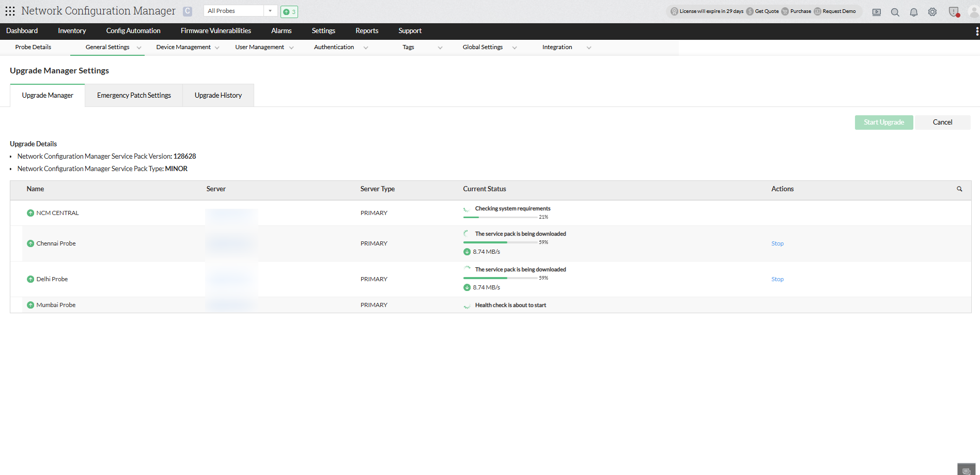Screen dimensions: 980x475
Task: Click the Delhi Probe download progress bar
Action: [x=500, y=278]
